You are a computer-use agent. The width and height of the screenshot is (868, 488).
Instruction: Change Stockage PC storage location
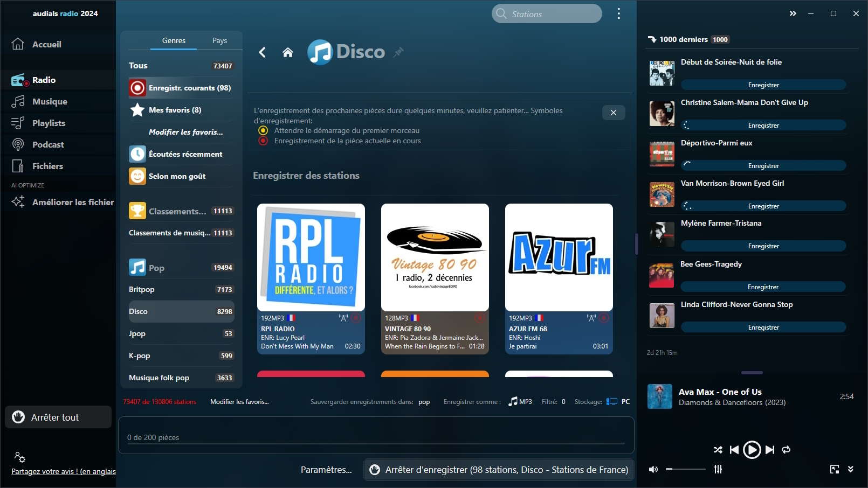click(x=618, y=402)
